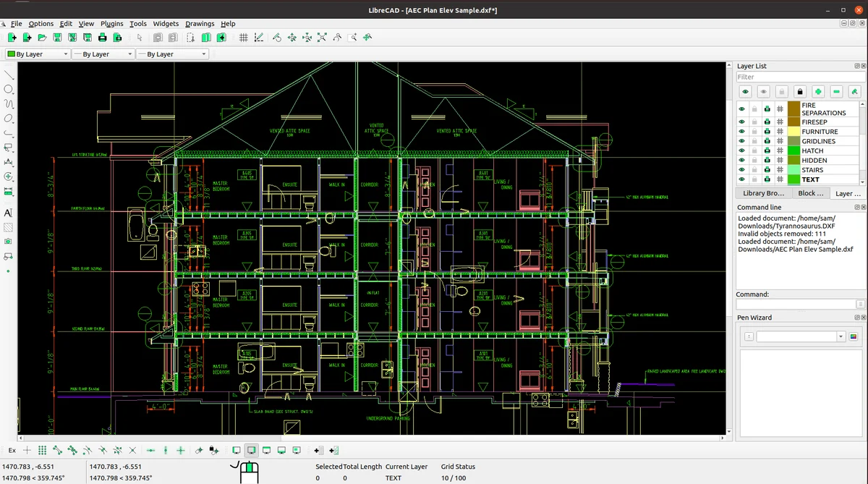Open the pen color By Layer dropdown
868x484 pixels.
pyautogui.click(x=37, y=54)
